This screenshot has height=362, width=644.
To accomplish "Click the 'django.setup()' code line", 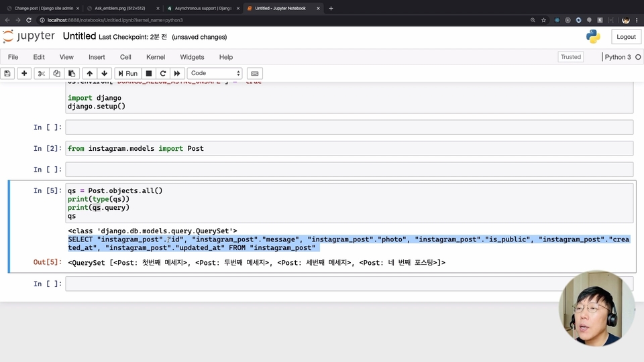I will [97, 107].
